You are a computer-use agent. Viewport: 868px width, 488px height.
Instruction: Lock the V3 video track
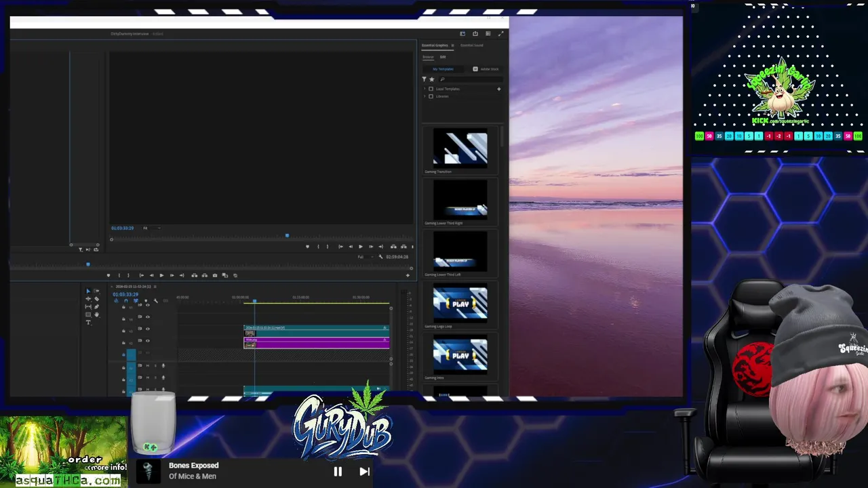pyautogui.click(x=123, y=331)
